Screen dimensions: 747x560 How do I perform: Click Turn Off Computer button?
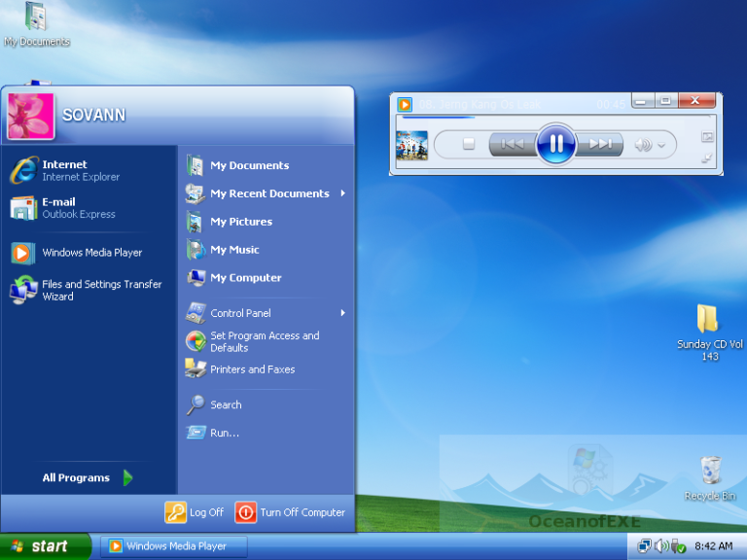coord(290,512)
